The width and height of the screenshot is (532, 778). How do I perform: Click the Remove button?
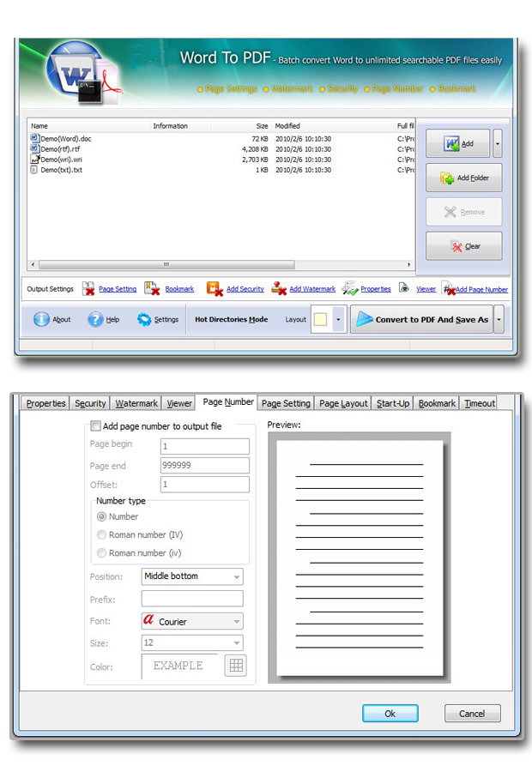click(464, 212)
